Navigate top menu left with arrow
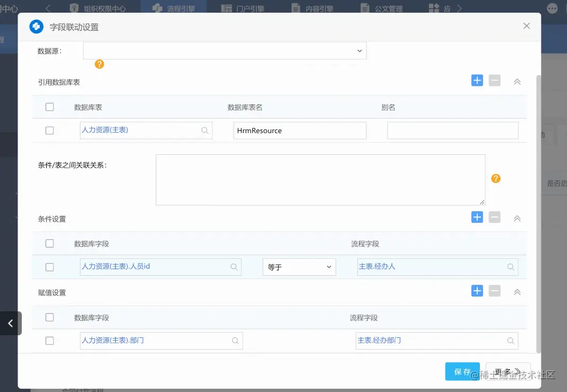This screenshot has width=567, height=392. pos(48,8)
